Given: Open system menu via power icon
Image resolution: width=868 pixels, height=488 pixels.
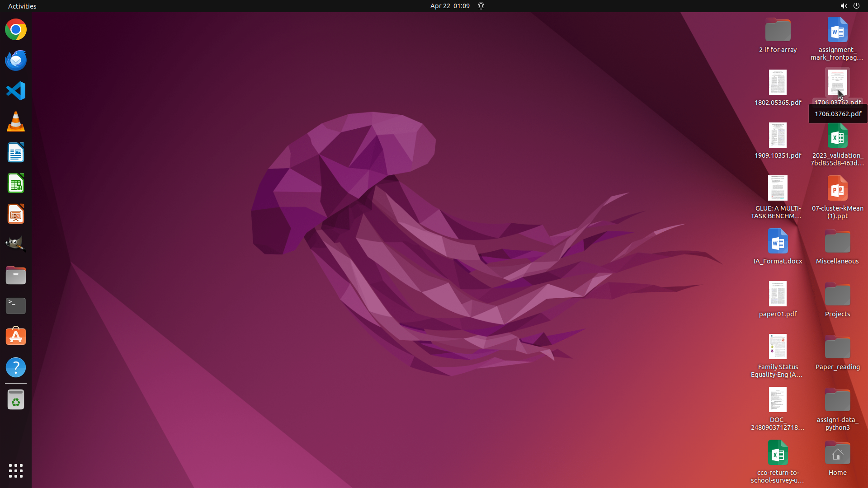Looking at the screenshot, I should [x=856, y=6].
